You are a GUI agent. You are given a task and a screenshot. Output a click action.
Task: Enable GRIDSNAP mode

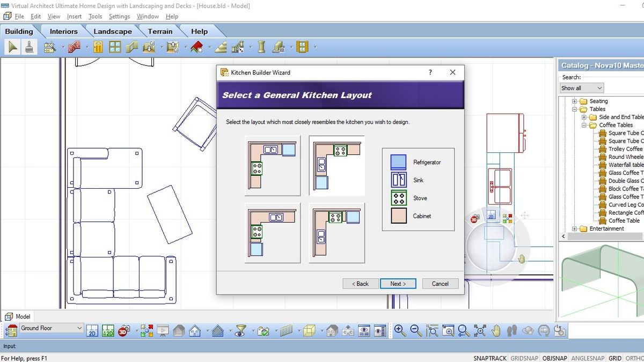tap(524, 358)
